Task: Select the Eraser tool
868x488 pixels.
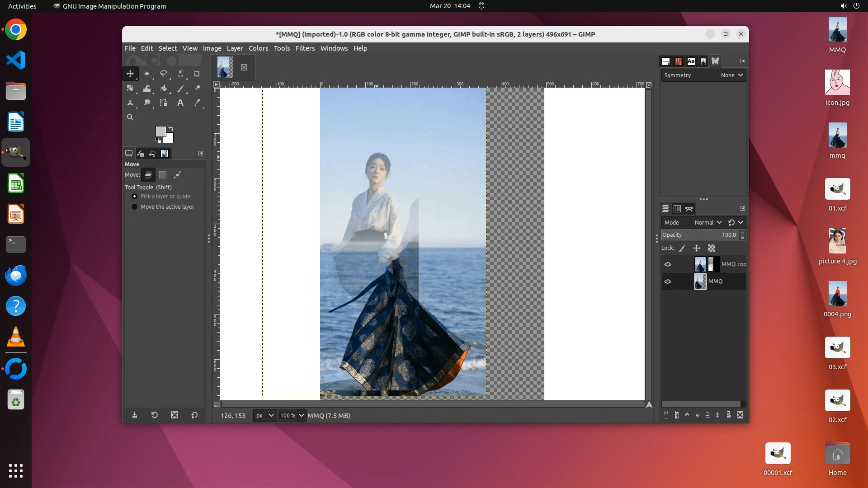Action: coord(197,89)
